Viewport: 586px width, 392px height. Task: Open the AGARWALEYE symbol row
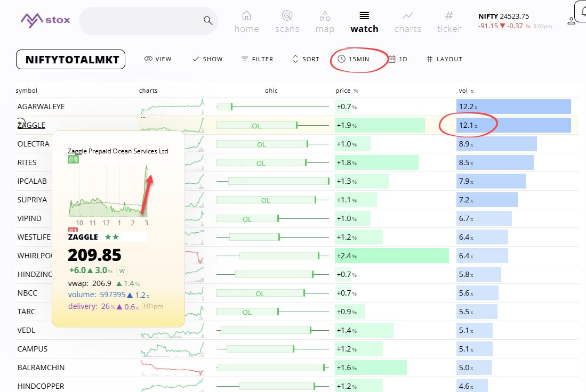pos(41,107)
